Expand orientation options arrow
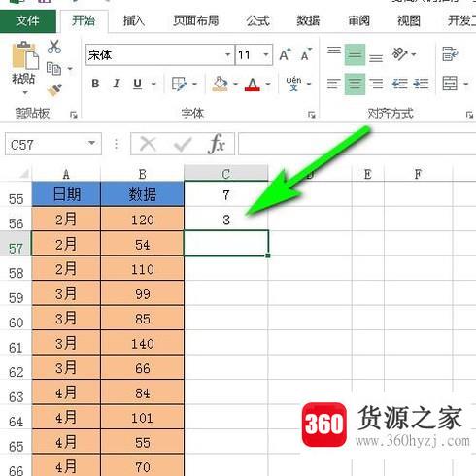The height and width of the screenshot is (476, 476). pos(414,54)
